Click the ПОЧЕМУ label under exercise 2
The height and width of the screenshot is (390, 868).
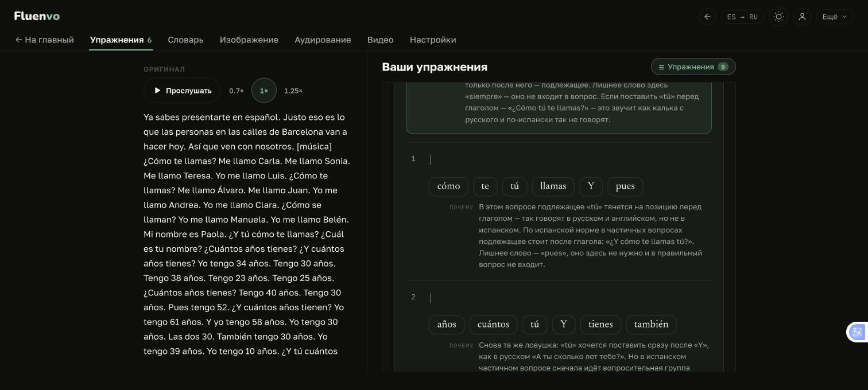(462, 346)
